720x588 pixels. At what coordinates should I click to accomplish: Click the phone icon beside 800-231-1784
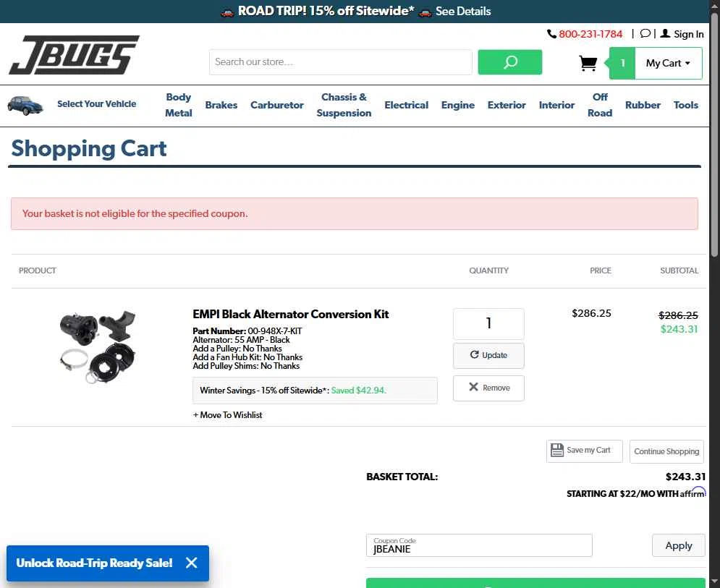coord(551,34)
